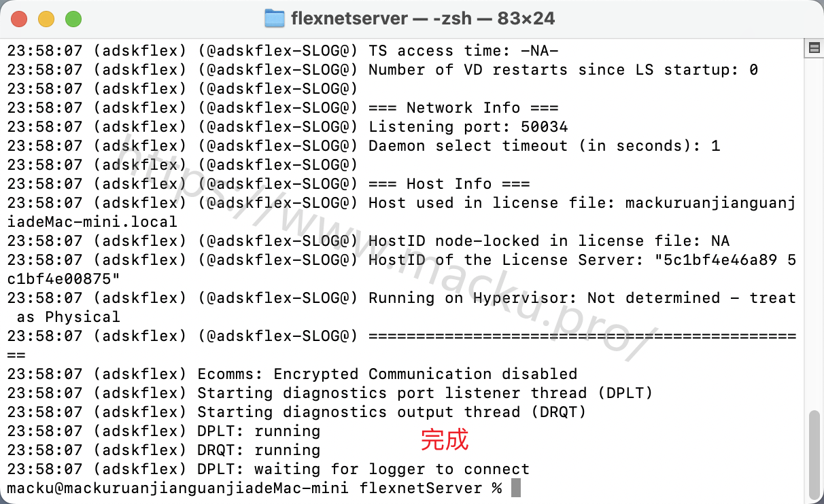Click the 'TS access time: -NA-' line
The image size is (824, 504).
pos(464,51)
